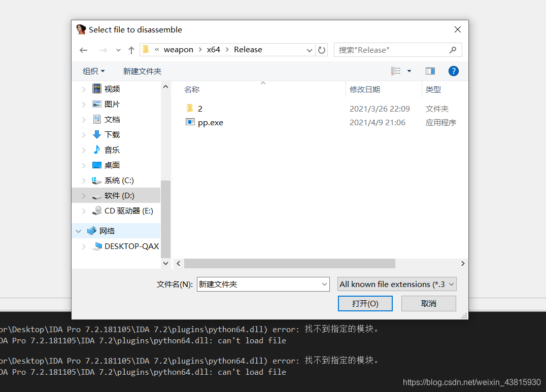Click the 下载 blue arrow icon
546x392 pixels.
[x=97, y=134]
